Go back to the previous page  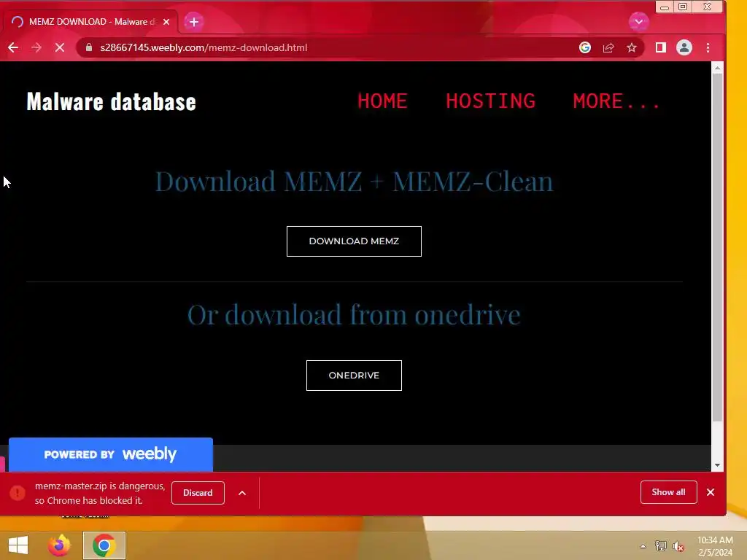[13, 47]
